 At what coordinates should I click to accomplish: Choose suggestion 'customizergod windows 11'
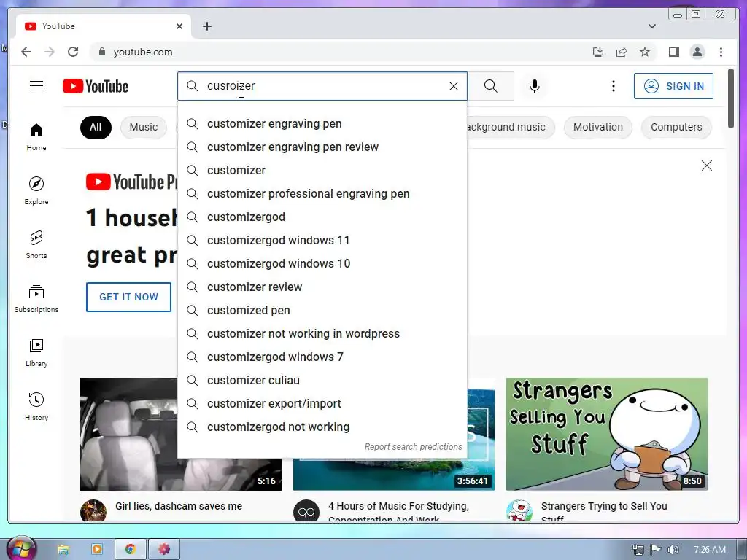pos(322,240)
